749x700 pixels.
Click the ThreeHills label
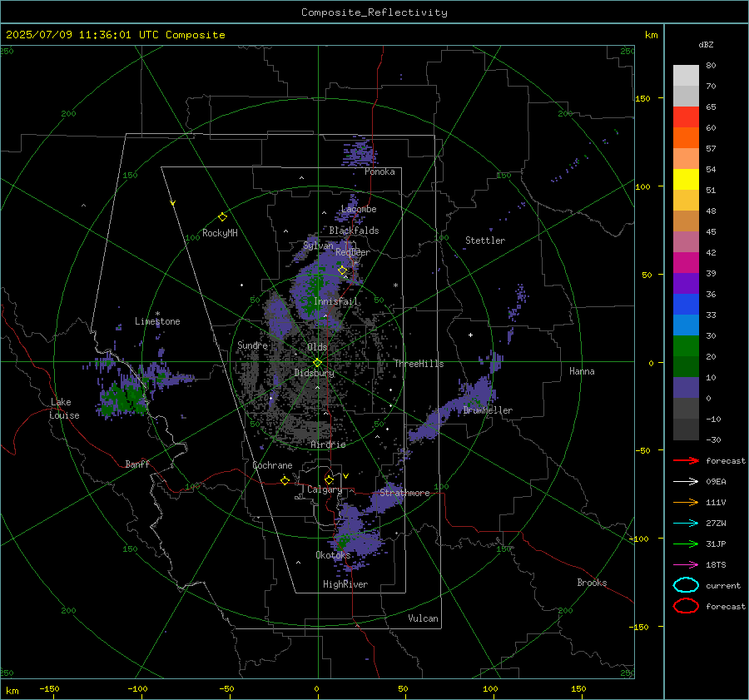click(419, 364)
